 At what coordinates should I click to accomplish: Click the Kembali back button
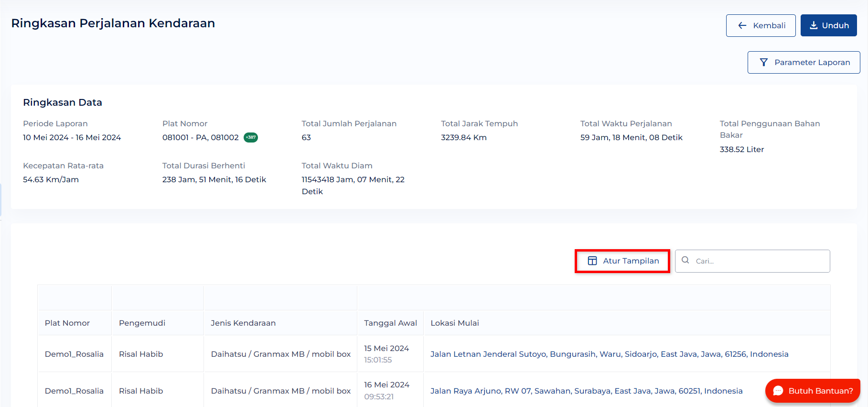[x=761, y=25]
